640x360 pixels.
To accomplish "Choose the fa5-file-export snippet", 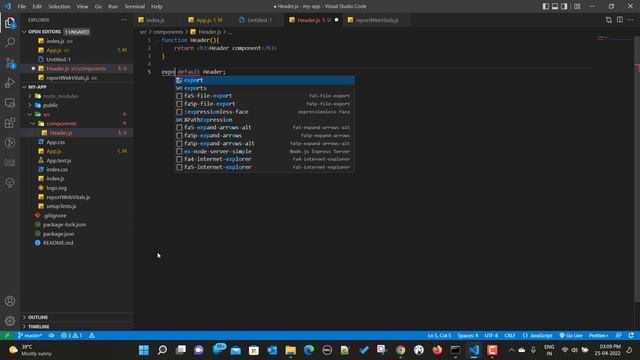I will coord(264,96).
